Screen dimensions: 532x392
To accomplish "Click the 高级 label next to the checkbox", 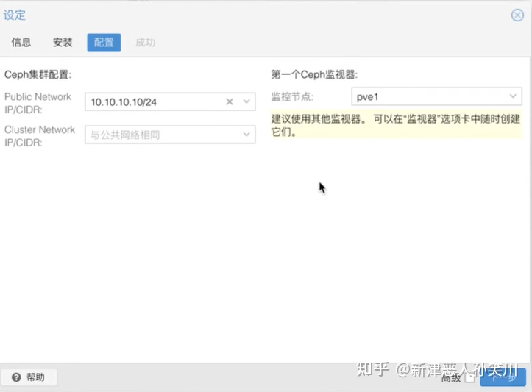I will tap(451, 378).
